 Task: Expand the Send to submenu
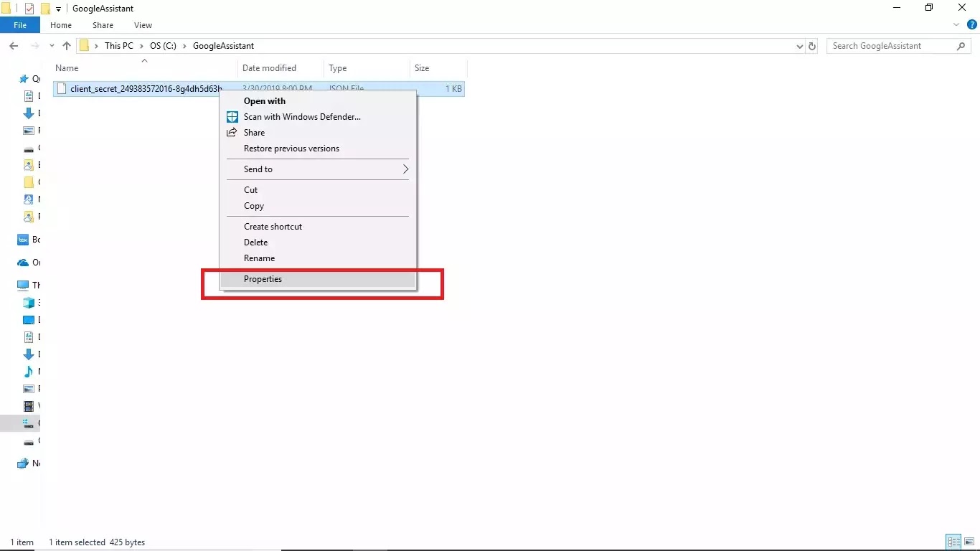[x=317, y=169]
